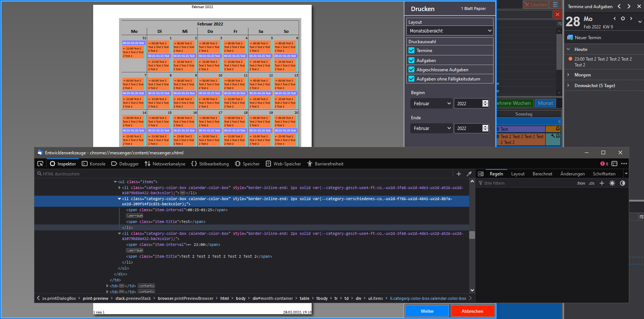Uncheck the Aufgaben checkbox

[411, 60]
